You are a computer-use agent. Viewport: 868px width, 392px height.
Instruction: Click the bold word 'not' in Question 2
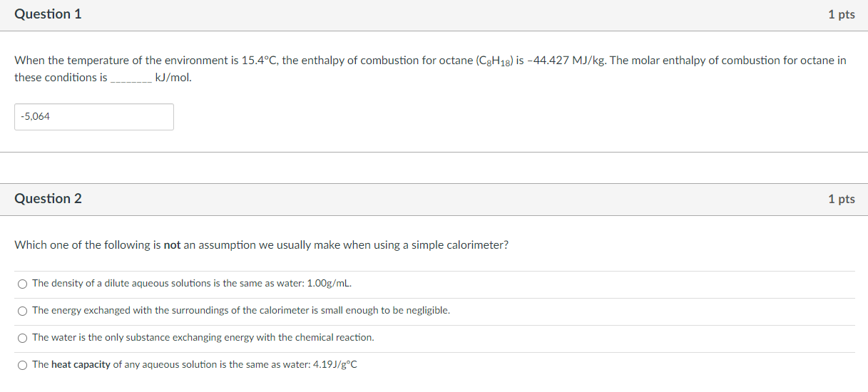(x=172, y=245)
